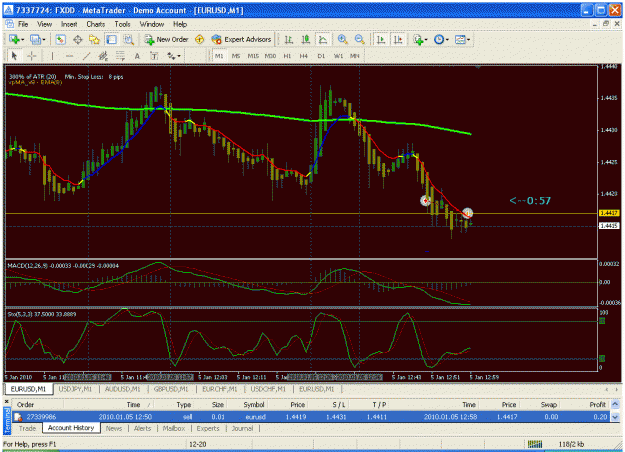This screenshot has height=452, width=625.
Task: Toggle the Expert Advisors button
Action: point(242,39)
